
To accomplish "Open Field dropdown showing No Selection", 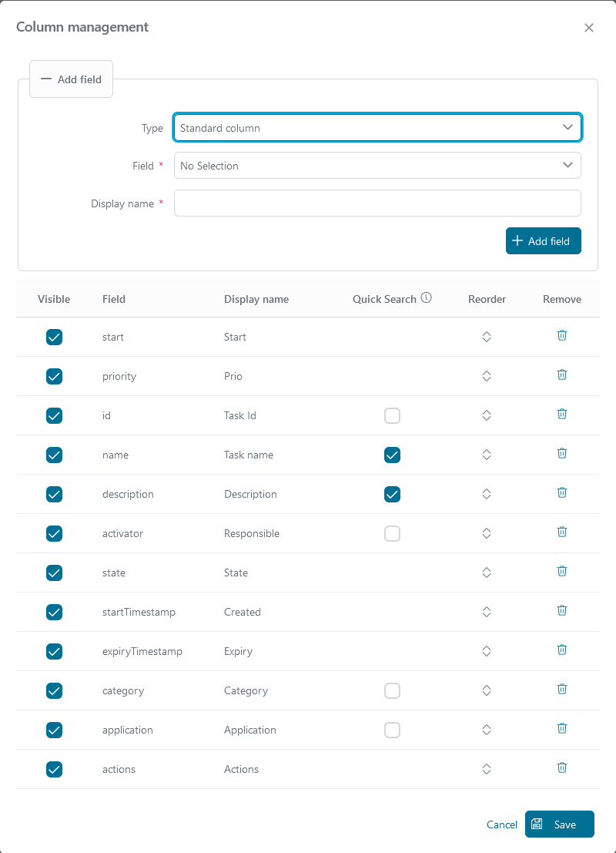I will 377,166.
